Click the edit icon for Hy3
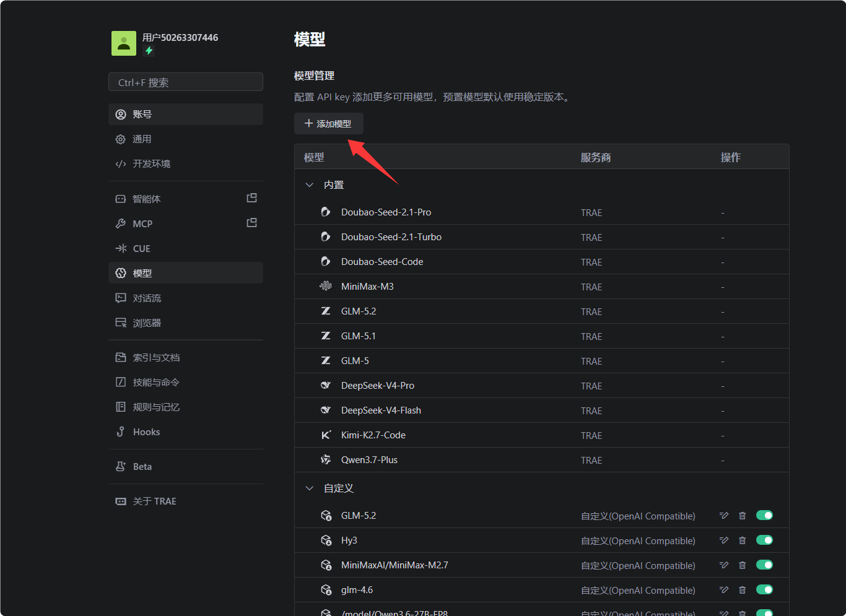 (x=724, y=540)
